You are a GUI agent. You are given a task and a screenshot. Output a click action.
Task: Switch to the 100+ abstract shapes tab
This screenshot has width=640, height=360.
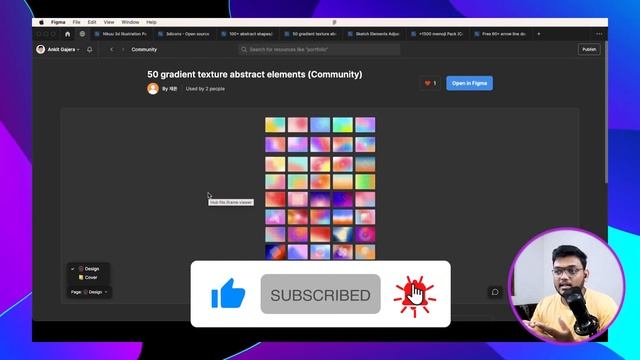(247, 34)
